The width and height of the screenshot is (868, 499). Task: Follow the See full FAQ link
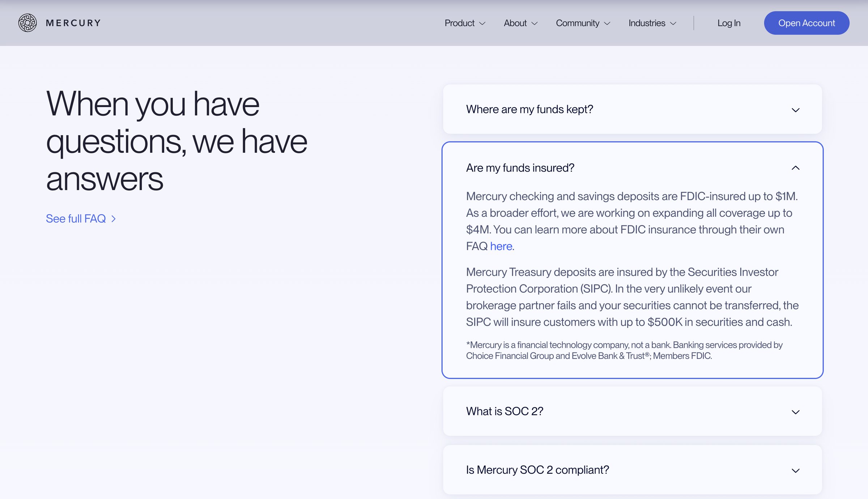click(x=81, y=219)
